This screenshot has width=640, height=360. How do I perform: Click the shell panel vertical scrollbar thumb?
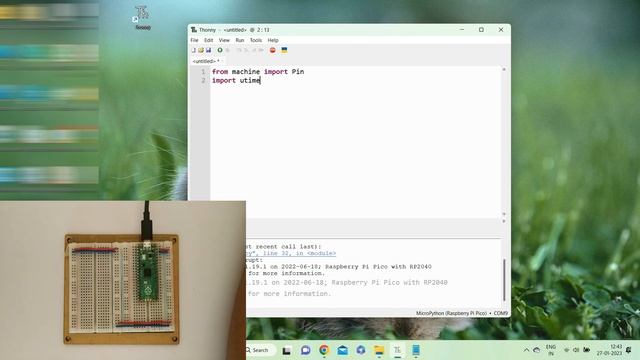pos(504,280)
